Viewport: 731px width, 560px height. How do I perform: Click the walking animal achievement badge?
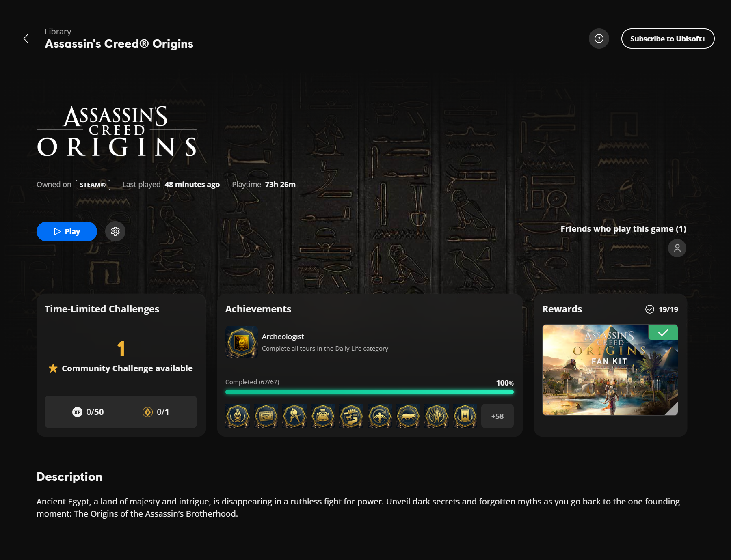pyautogui.click(x=408, y=416)
